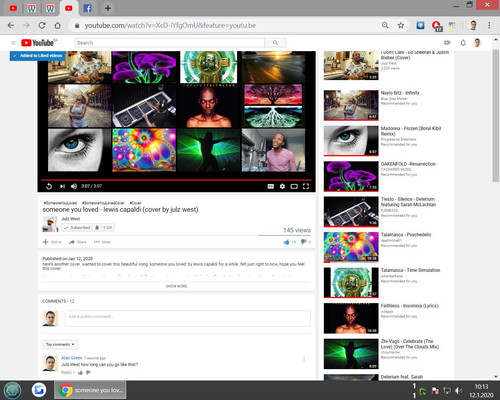The image size is (500, 400).
Task: Open system tray volume icon
Action: (458, 390)
